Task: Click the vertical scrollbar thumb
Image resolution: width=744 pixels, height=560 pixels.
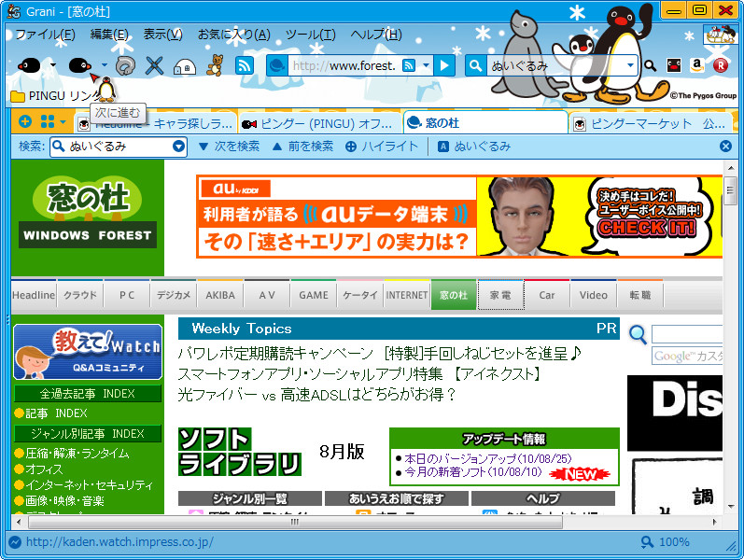Action: 730,190
